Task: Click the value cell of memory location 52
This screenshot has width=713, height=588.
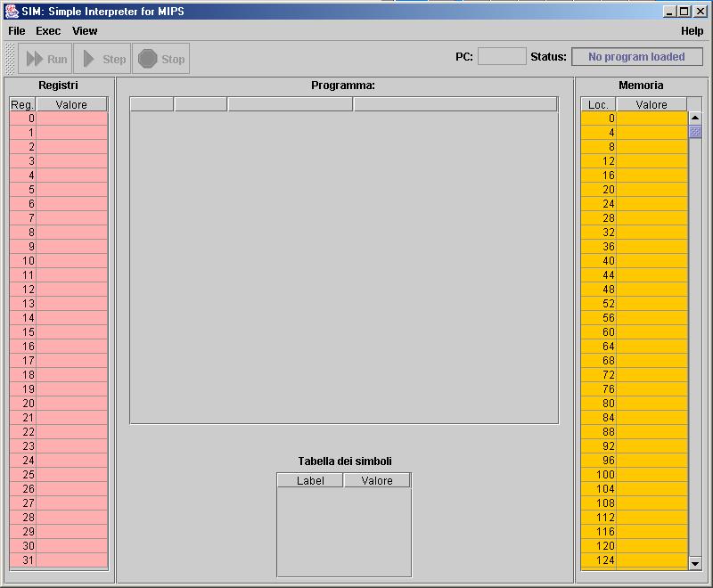Action: pyautogui.click(x=652, y=304)
